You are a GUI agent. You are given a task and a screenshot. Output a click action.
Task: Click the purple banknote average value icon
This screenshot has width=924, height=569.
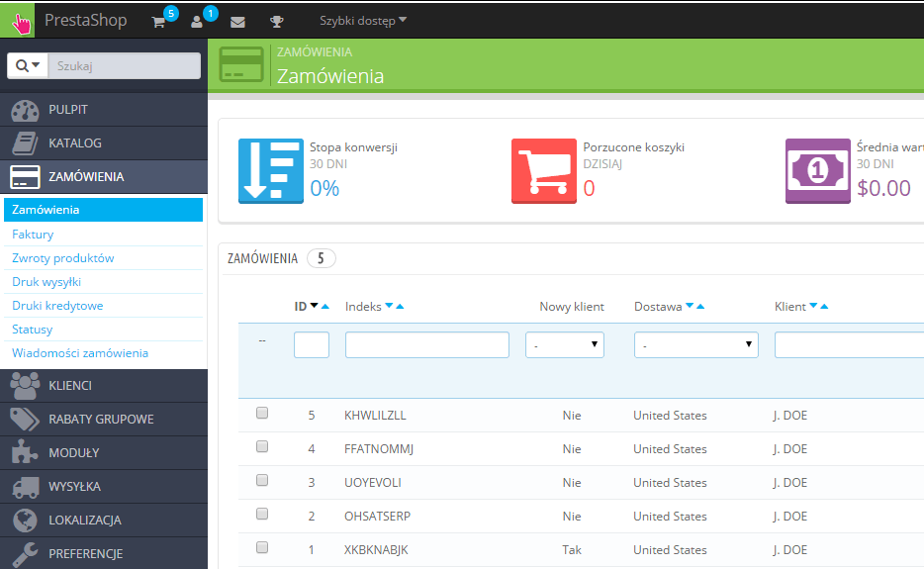point(817,171)
